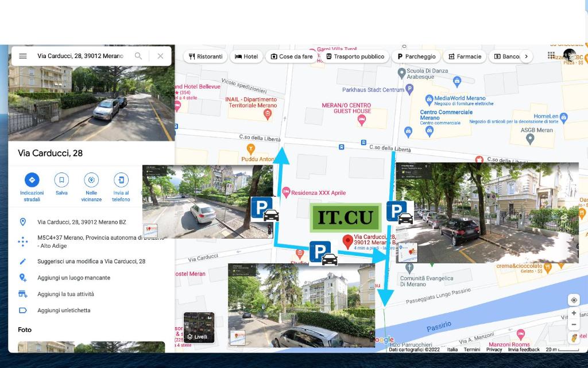The image size is (588, 368).
Task: Zoom in with the plus button
Action: (x=574, y=313)
